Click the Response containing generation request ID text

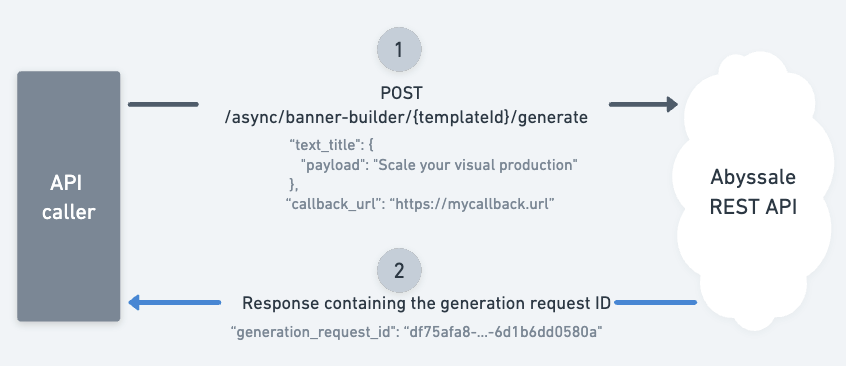(x=426, y=303)
